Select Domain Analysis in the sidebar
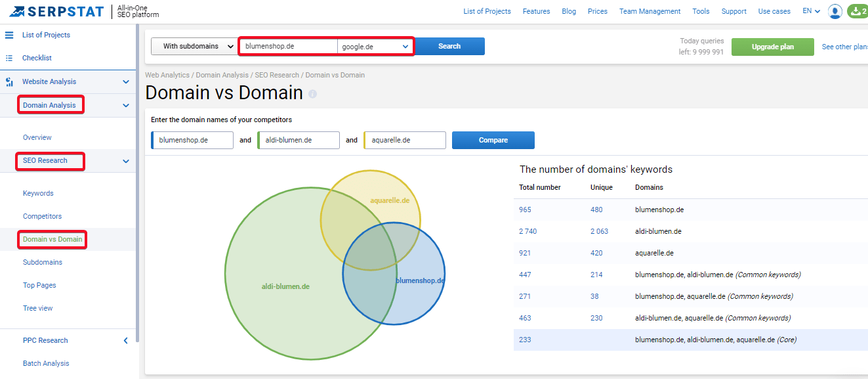This screenshot has height=379, width=868. (x=49, y=105)
